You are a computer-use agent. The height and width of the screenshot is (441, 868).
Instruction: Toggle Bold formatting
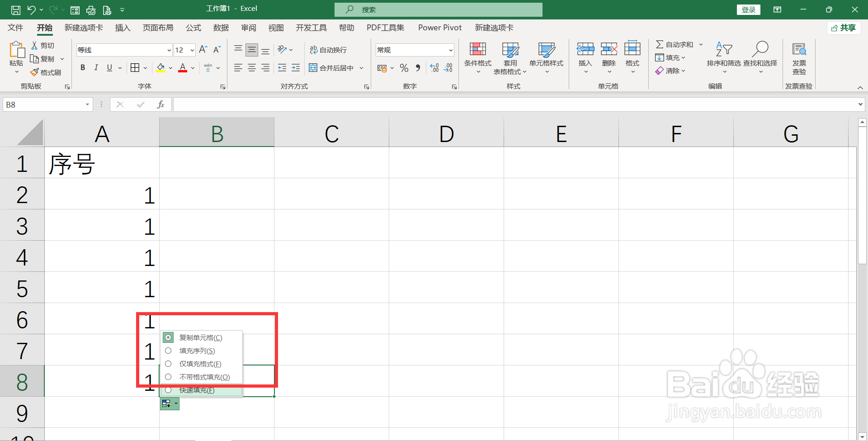pyautogui.click(x=83, y=68)
